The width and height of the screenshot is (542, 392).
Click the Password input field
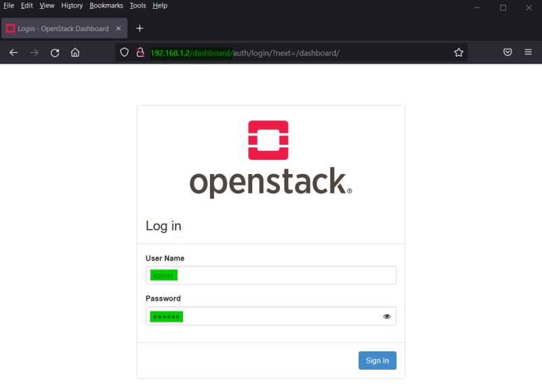(x=270, y=315)
